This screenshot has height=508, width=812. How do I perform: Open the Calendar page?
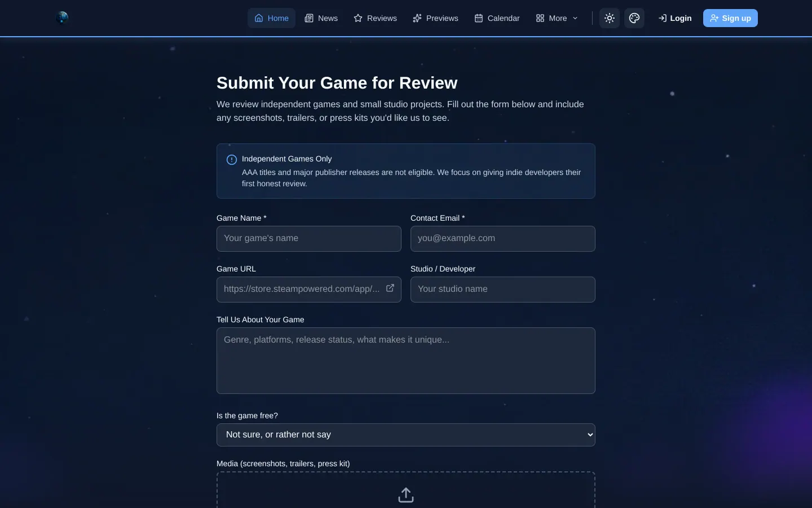pyautogui.click(x=497, y=18)
